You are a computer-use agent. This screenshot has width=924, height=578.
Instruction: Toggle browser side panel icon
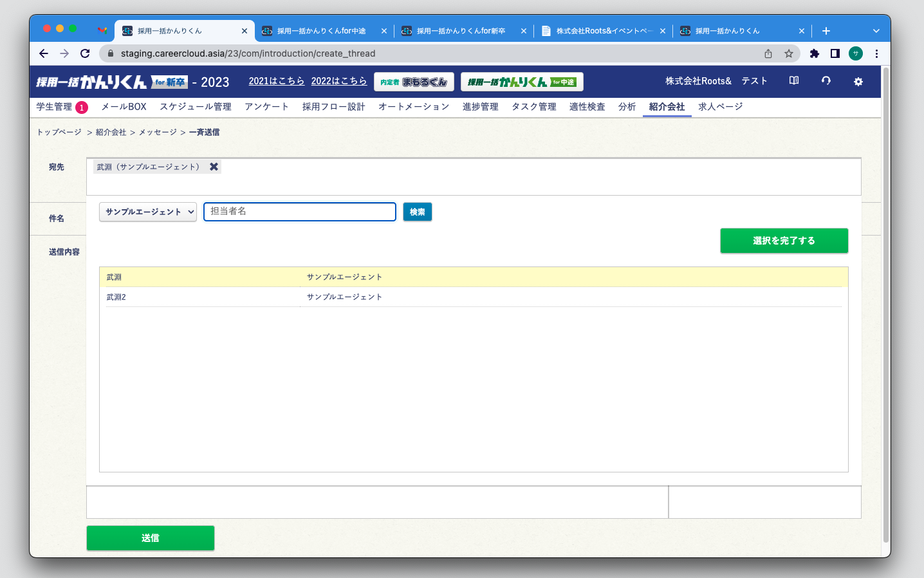[835, 53]
